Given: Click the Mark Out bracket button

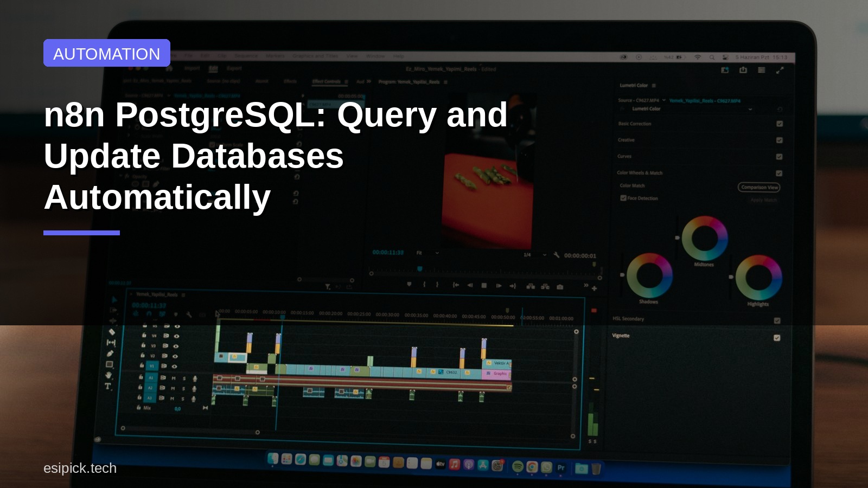Looking at the screenshot, I should [x=437, y=285].
